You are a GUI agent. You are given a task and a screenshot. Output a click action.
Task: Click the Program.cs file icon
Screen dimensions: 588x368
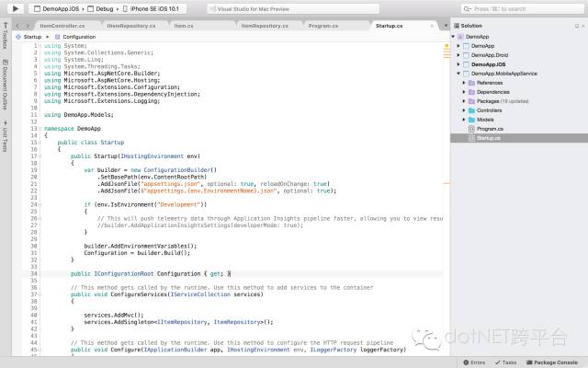pos(471,129)
